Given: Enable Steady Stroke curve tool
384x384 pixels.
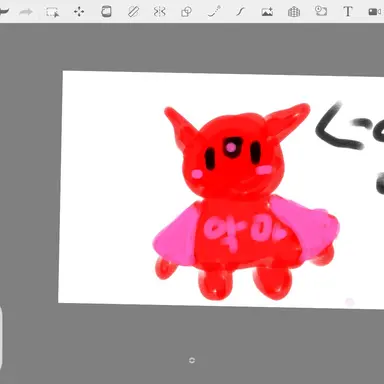Looking at the screenshot, I should coord(240,12).
